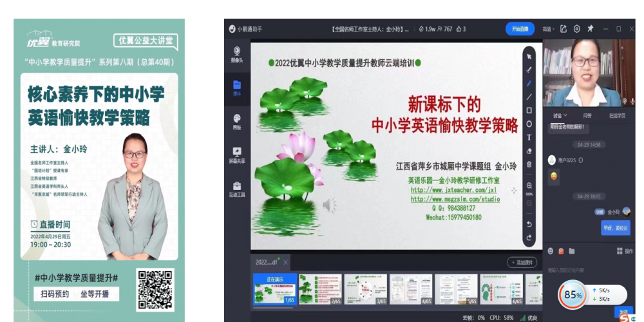The width and height of the screenshot is (644, 322).
Task: Open the emoji picker in chat
Action: (x=550, y=251)
